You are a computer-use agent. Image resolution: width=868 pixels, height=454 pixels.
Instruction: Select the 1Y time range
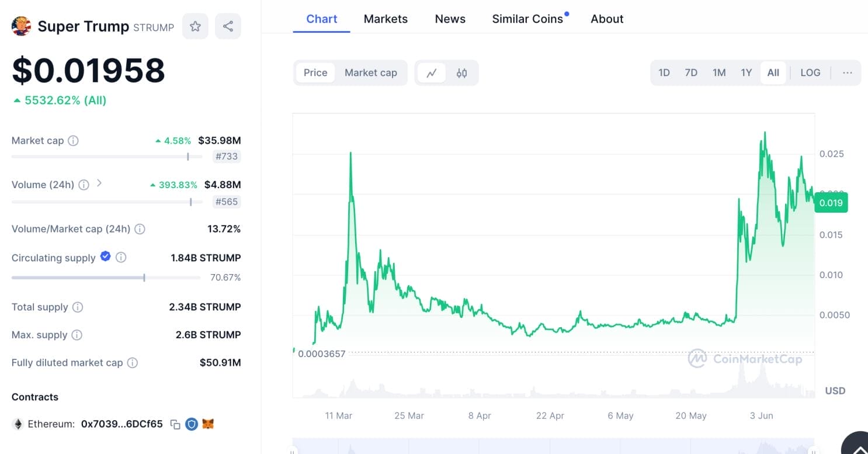[x=746, y=73]
